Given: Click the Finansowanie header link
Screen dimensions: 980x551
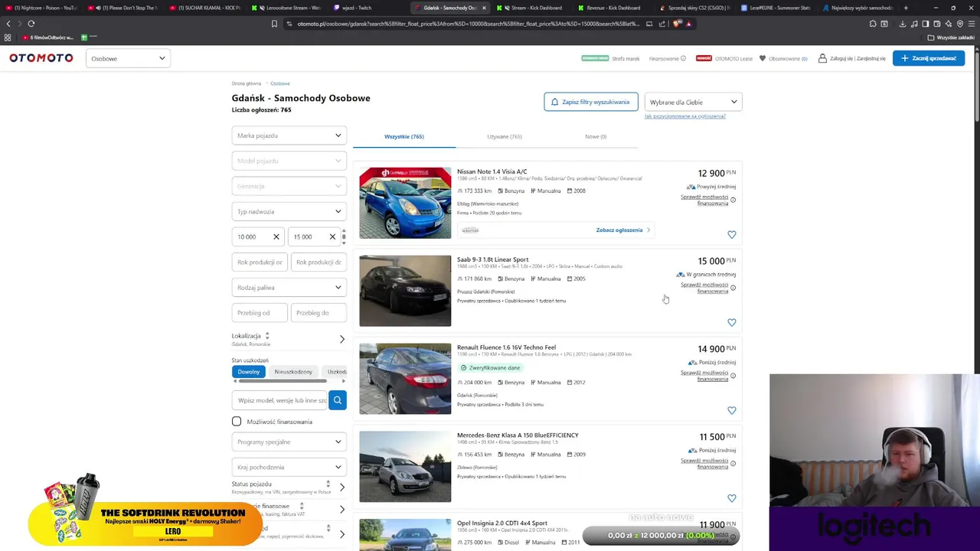Looking at the screenshot, I should (x=664, y=58).
